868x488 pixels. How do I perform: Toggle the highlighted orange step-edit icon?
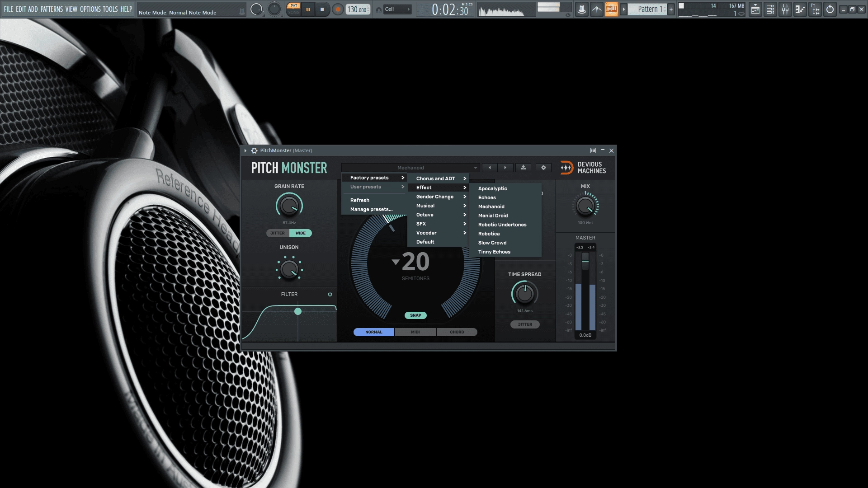pos(611,9)
